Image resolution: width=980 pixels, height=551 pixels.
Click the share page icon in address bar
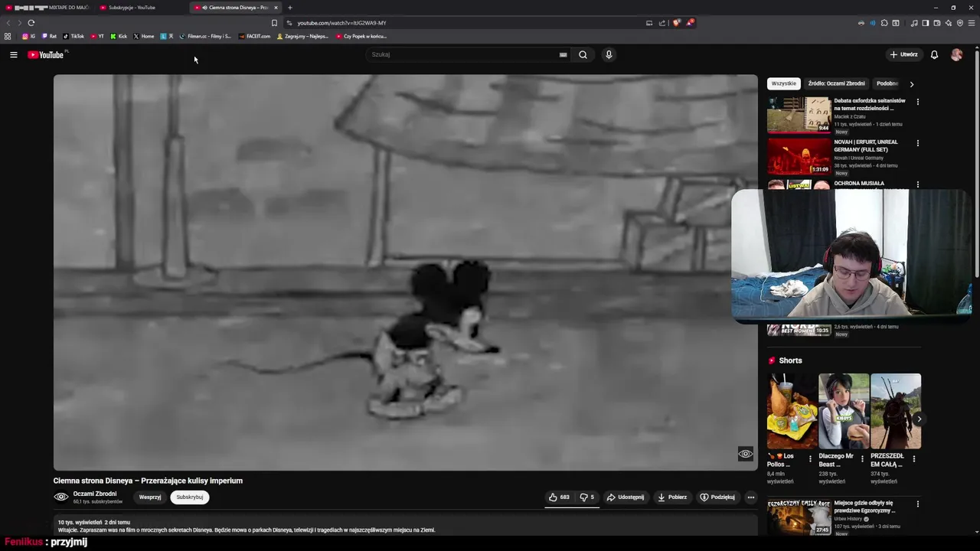pos(662,23)
